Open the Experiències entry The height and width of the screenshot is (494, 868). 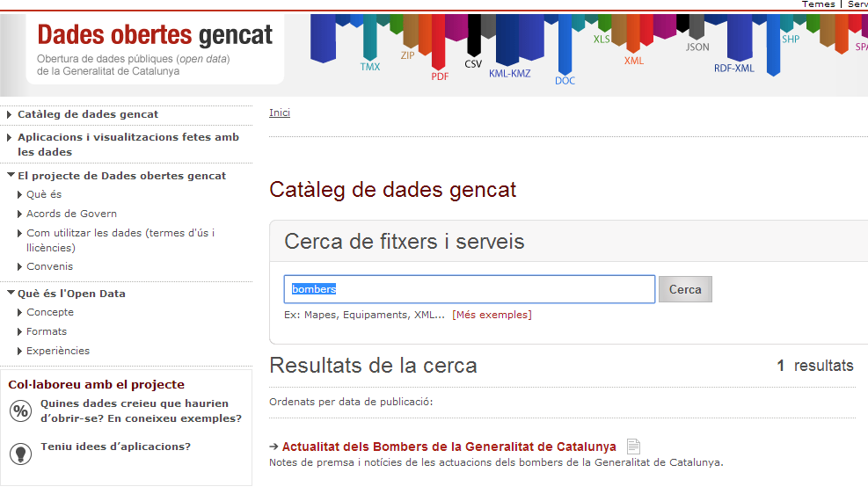pos(58,351)
